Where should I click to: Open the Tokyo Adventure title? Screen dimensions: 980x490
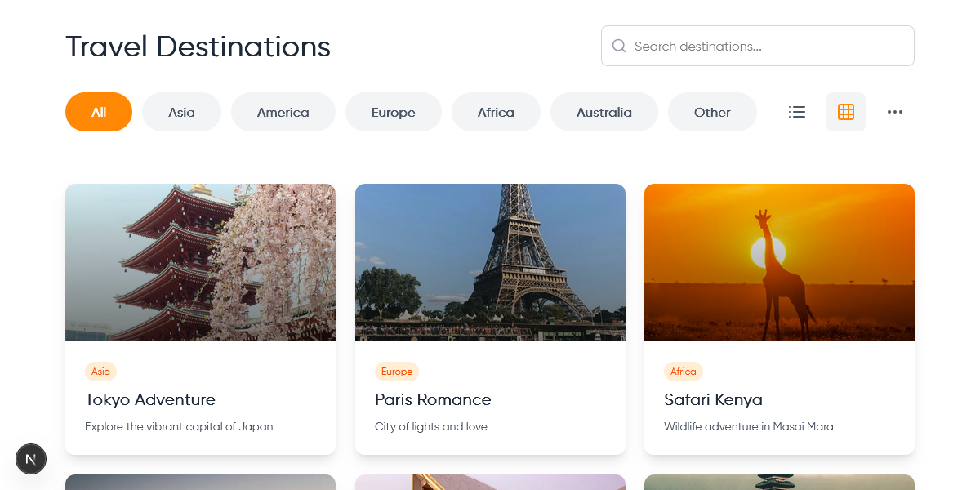click(x=150, y=399)
